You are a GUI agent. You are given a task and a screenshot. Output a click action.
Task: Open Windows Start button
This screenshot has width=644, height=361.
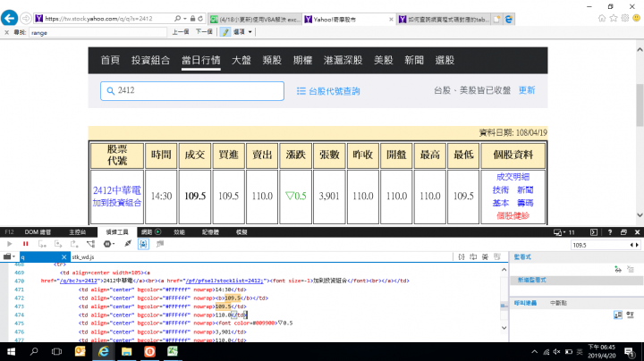click(11, 351)
